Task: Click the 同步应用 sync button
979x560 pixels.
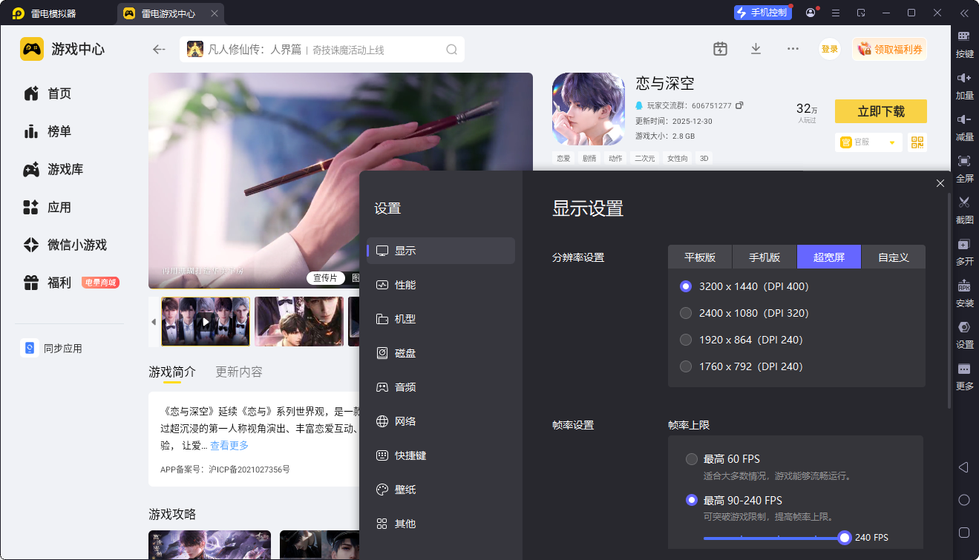Action: [52, 349]
